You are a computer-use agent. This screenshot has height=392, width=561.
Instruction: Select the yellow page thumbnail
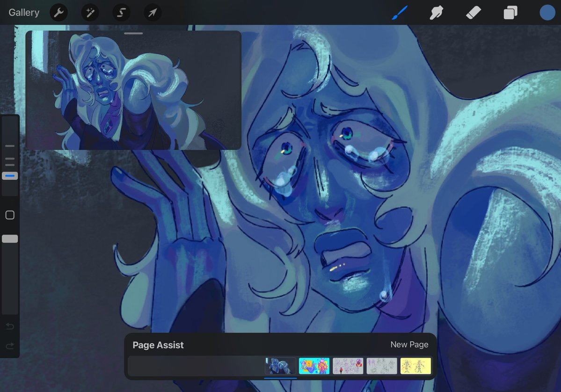pos(415,366)
